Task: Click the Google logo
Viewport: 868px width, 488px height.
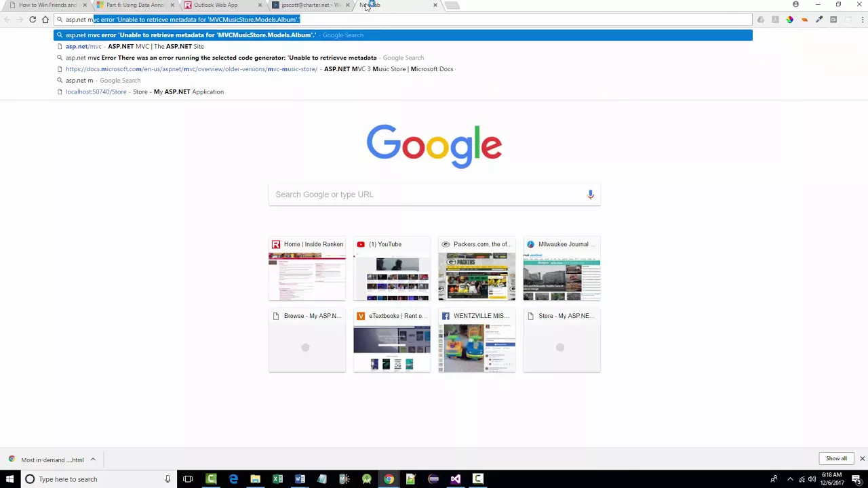Action: pyautogui.click(x=434, y=146)
